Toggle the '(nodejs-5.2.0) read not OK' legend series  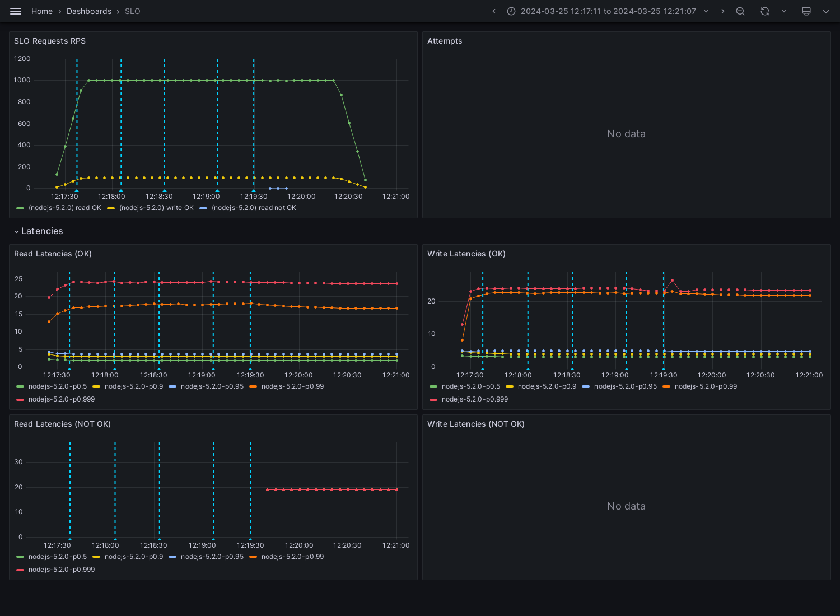click(254, 208)
